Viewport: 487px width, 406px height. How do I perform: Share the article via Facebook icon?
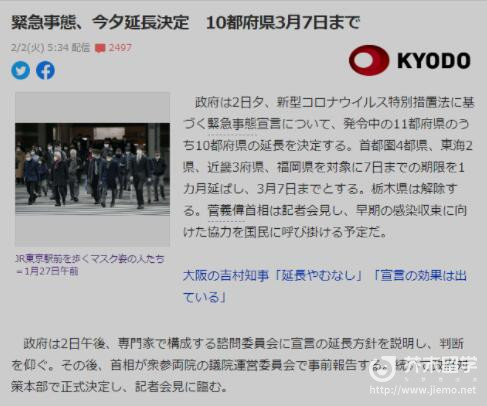pyautogui.click(x=45, y=70)
